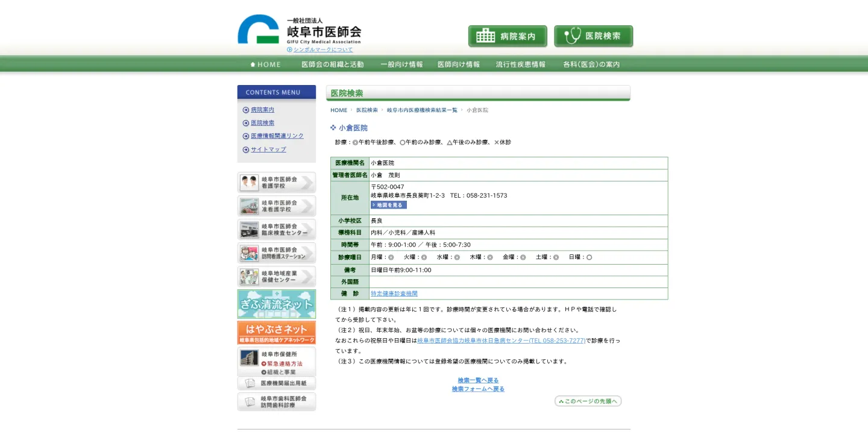Open the 病院案内 button with the hospital icon
Image resolution: width=868 pixels, height=434 pixels.
pyautogui.click(x=508, y=36)
